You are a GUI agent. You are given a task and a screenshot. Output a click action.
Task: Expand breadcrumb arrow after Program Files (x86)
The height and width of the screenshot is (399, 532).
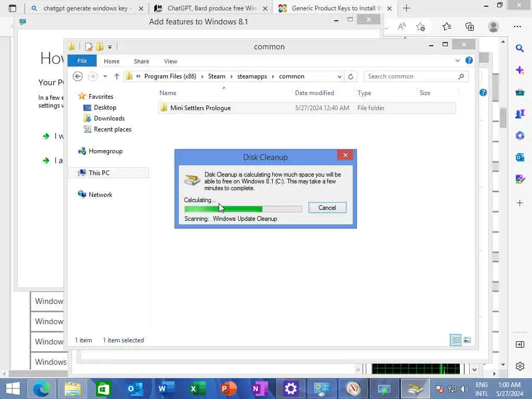pyautogui.click(x=202, y=77)
